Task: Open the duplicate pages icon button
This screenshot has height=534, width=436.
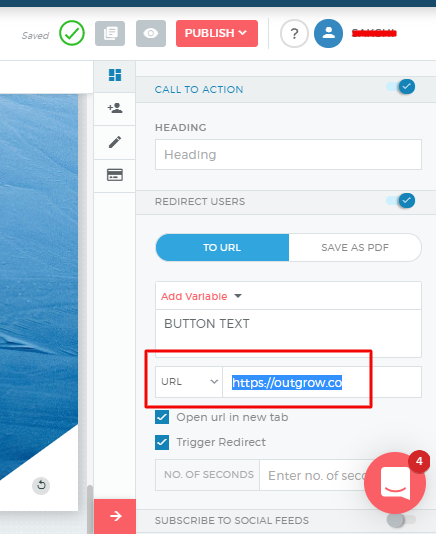Action: 110,33
